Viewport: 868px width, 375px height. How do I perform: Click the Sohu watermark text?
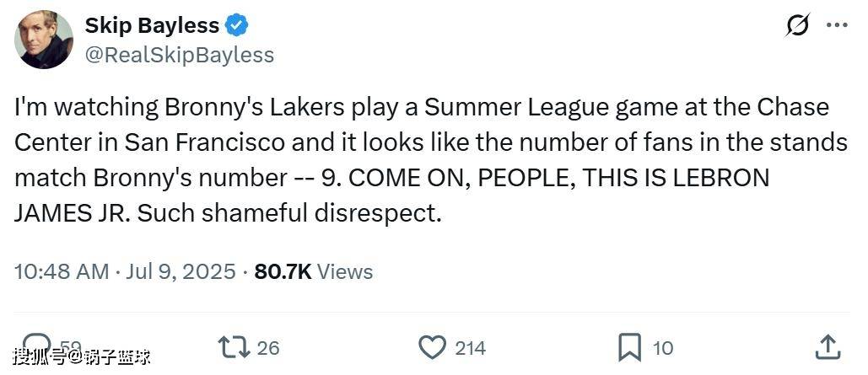point(81,357)
